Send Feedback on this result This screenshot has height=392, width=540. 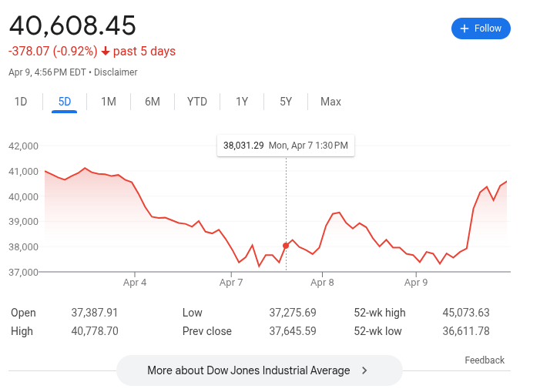(x=485, y=360)
